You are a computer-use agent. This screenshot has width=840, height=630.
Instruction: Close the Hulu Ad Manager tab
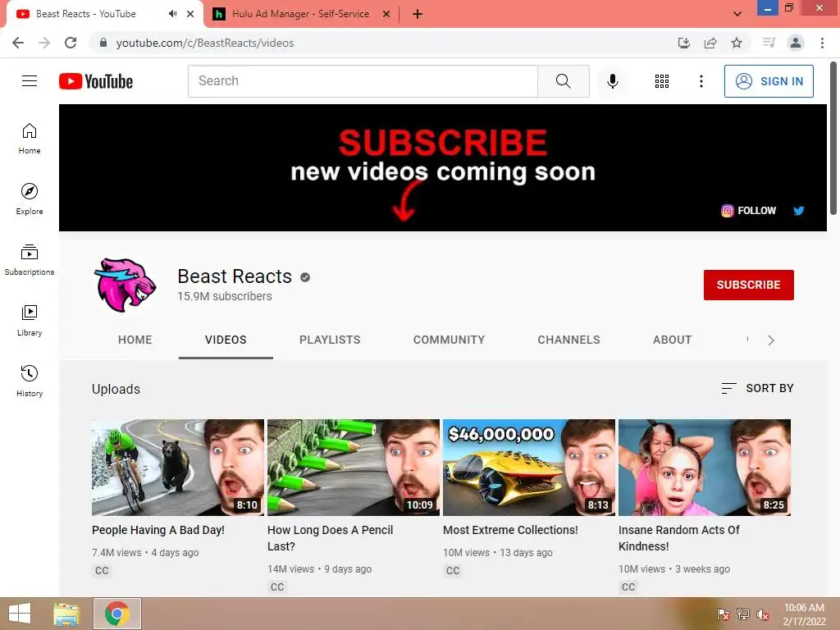click(386, 14)
